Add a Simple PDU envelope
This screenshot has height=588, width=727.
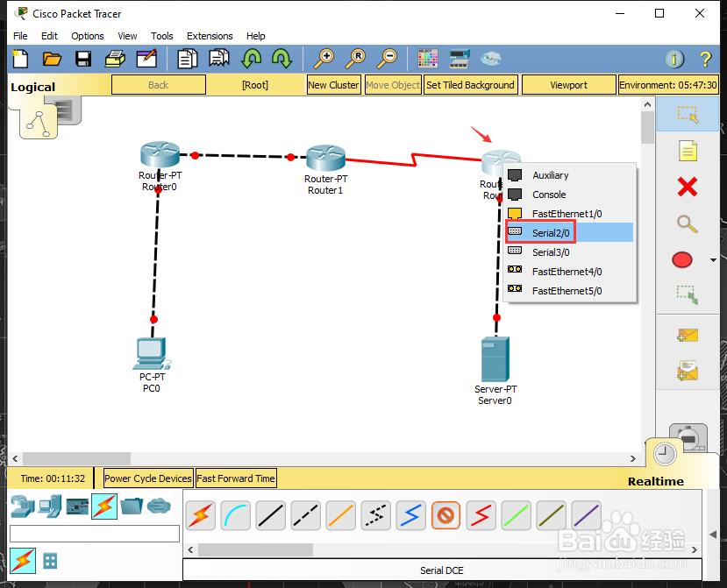(x=688, y=335)
